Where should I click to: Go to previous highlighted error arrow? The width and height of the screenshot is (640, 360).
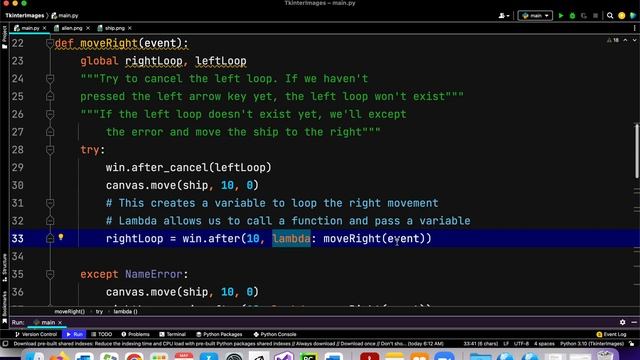pos(625,40)
